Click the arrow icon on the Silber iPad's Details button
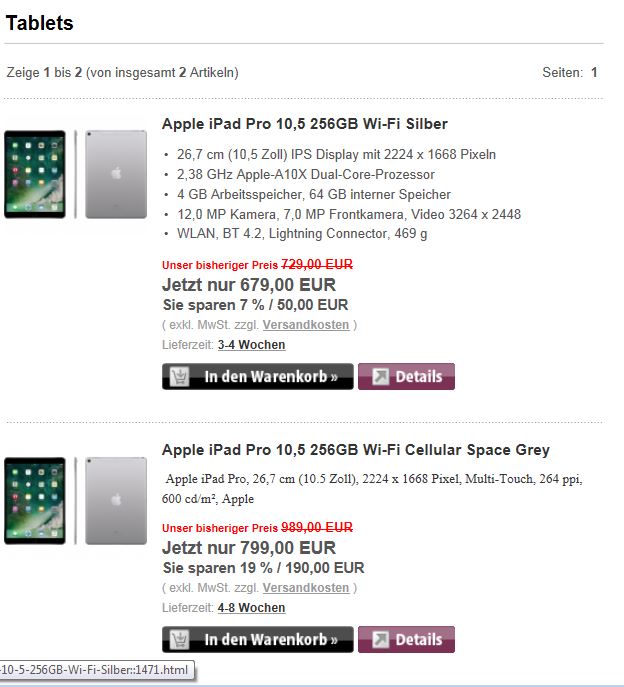The width and height of the screenshot is (624, 687). point(381,377)
